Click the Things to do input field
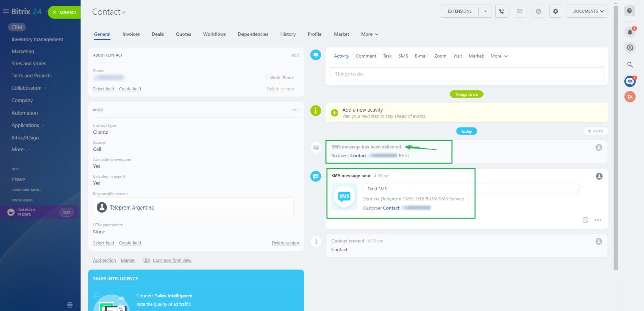Image resolution: width=644 pixels, height=311 pixels. tap(466, 74)
